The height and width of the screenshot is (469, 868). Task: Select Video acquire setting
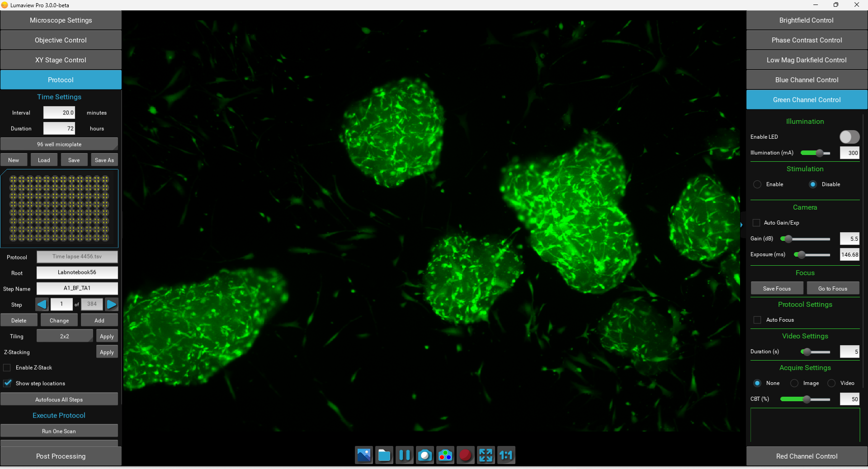[x=831, y=383]
